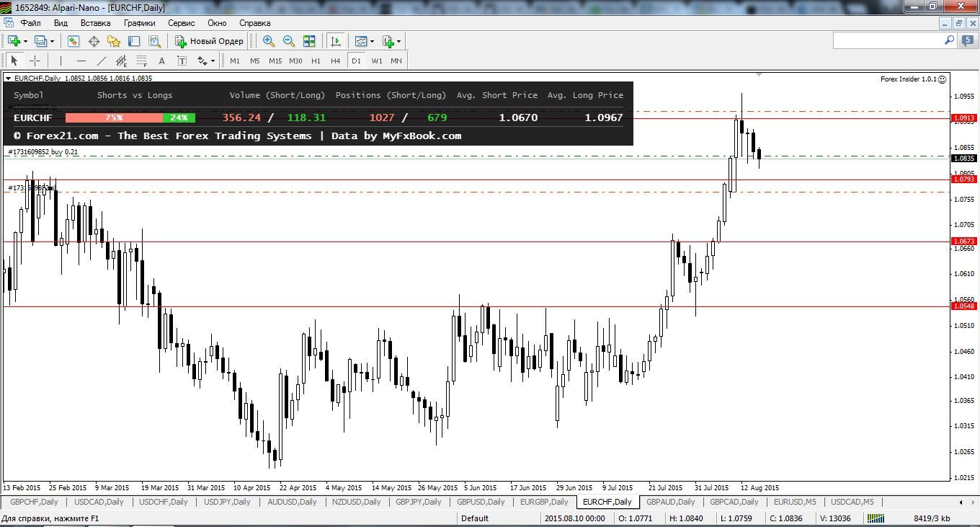Image resolution: width=980 pixels, height=527 pixels.
Task: Click the 1.0913 red price label
Action: point(964,118)
